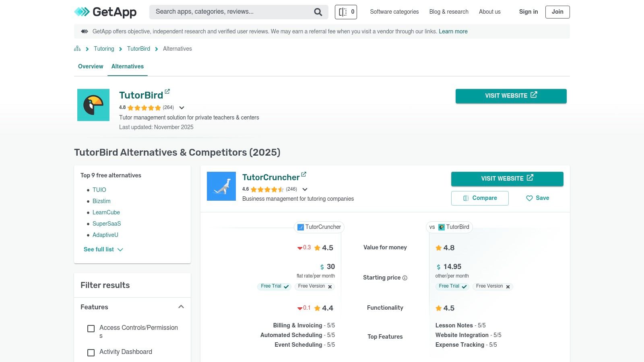Click the GetApp logo

point(105,12)
